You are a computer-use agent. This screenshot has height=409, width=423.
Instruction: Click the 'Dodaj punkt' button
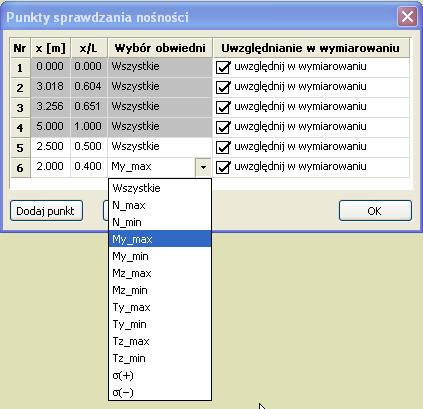click(46, 211)
